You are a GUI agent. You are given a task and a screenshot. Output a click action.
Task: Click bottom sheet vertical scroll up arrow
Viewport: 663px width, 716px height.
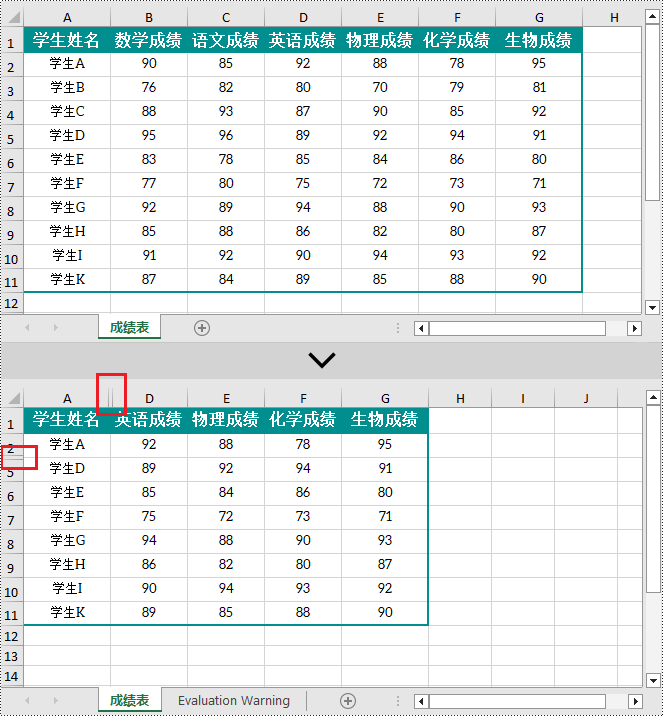[x=653, y=398]
